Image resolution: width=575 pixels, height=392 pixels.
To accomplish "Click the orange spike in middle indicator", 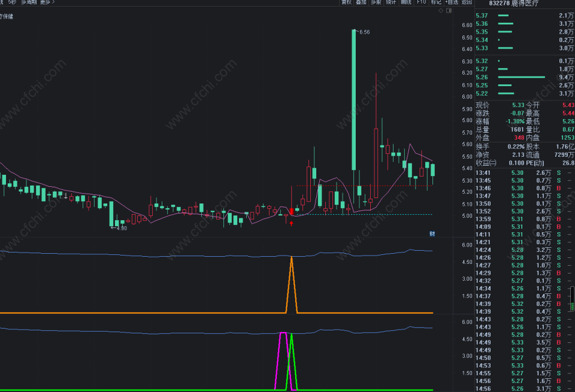I will point(292,284).
